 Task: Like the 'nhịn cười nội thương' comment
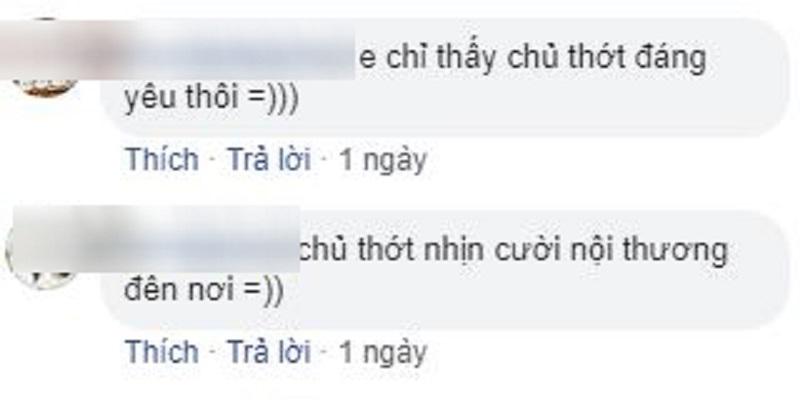(162, 352)
